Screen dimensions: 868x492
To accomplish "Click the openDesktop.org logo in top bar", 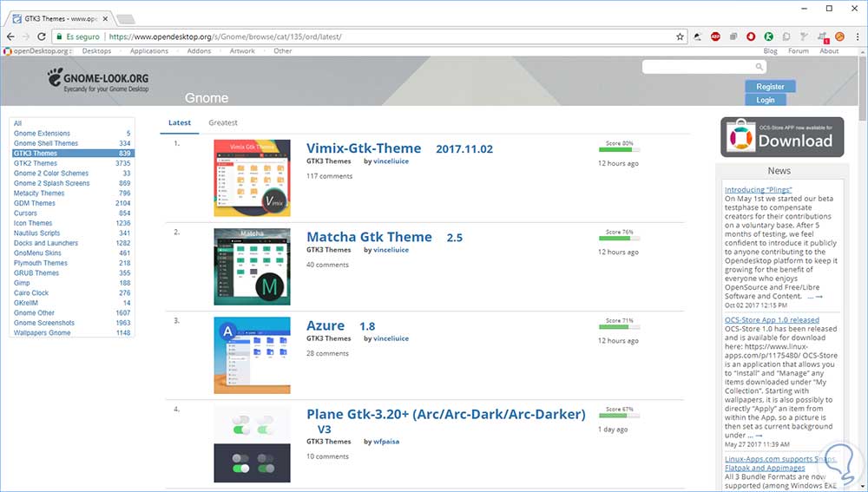I will click(36, 51).
